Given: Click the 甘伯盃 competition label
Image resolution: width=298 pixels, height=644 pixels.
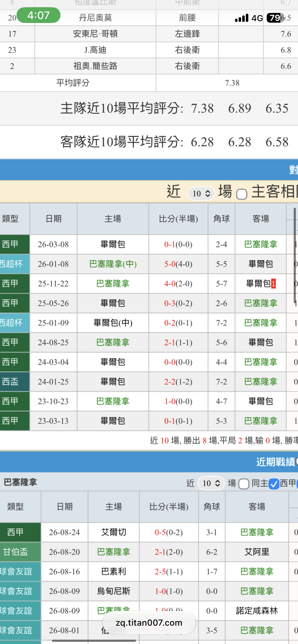Looking at the screenshot, I should click(15, 552).
